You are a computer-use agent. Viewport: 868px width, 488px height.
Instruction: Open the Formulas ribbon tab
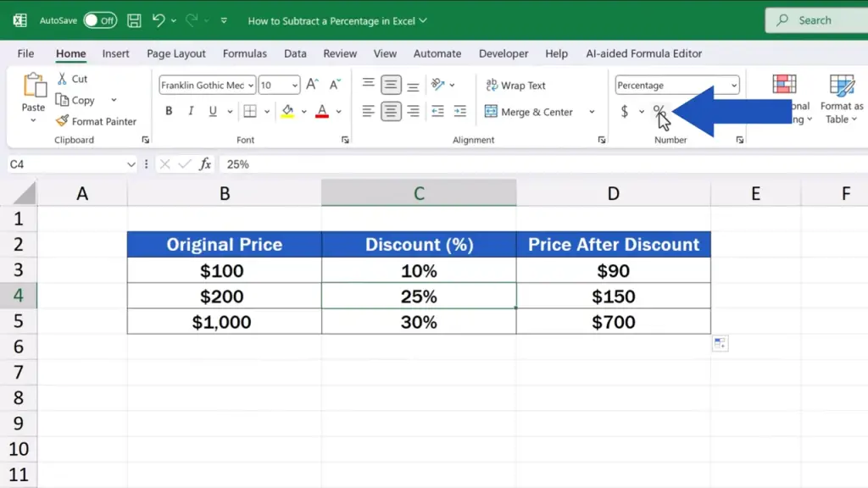(244, 53)
